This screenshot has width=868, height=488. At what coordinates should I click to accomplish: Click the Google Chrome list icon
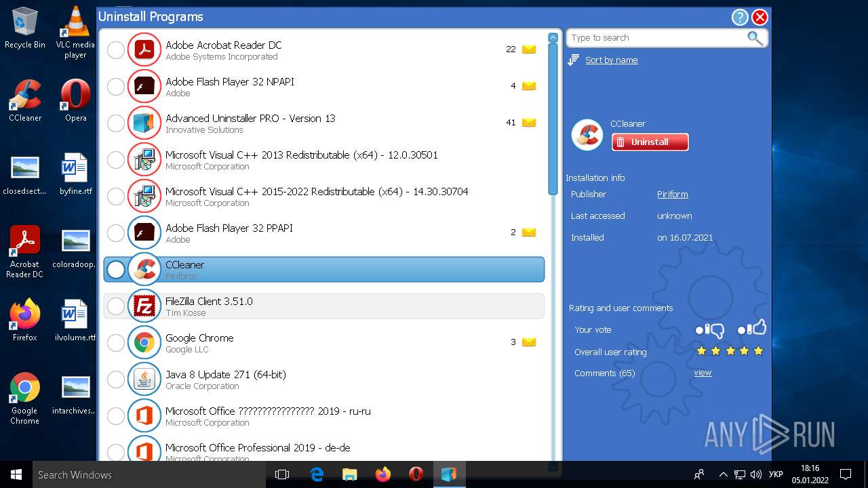(144, 342)
